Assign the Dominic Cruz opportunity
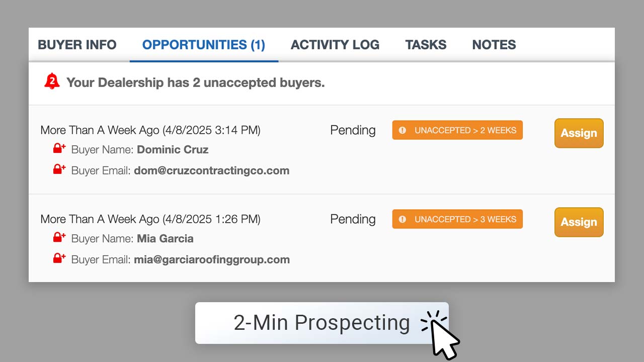Viewport: 644px width, 362px height. pos(579,133)
